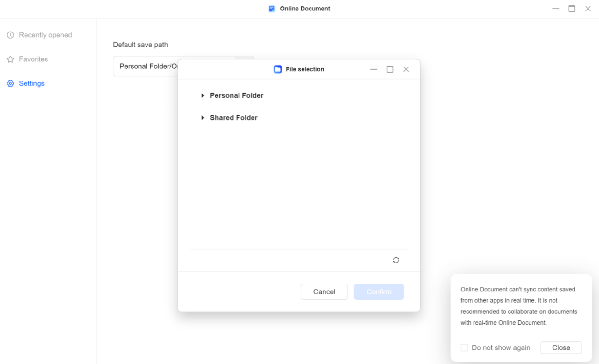Minimize the File selection dialog

point(374,69)
